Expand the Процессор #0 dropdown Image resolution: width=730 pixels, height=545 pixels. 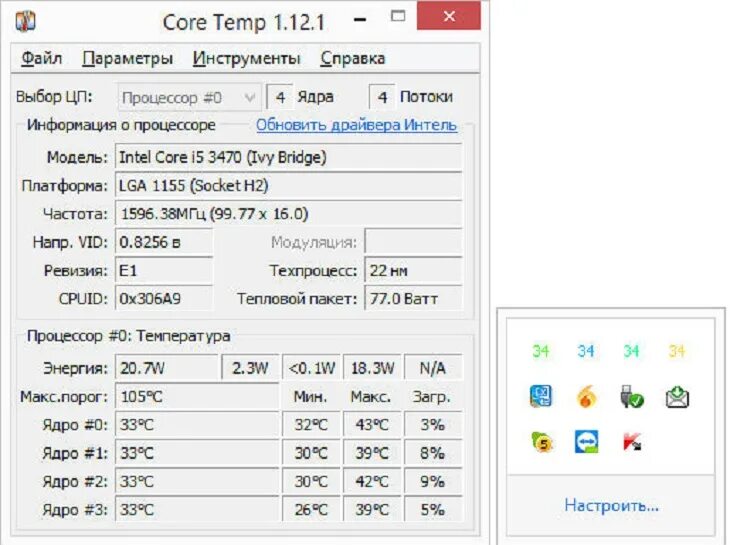coord(189,98)
